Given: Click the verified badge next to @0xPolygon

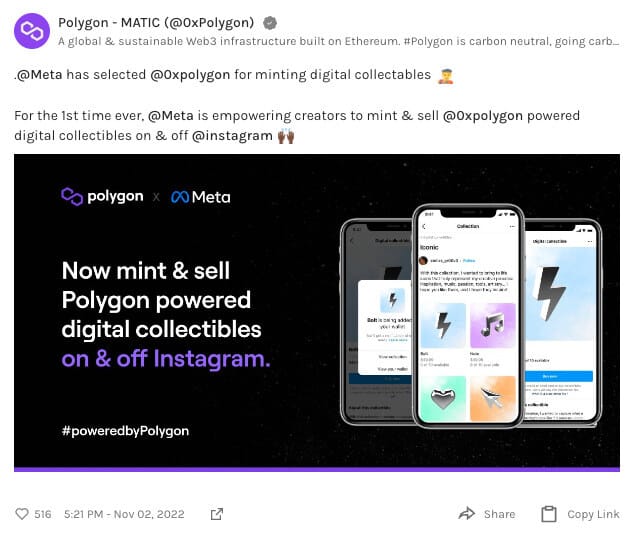Looking at the screenshot, I should click(x=270, y=23).
